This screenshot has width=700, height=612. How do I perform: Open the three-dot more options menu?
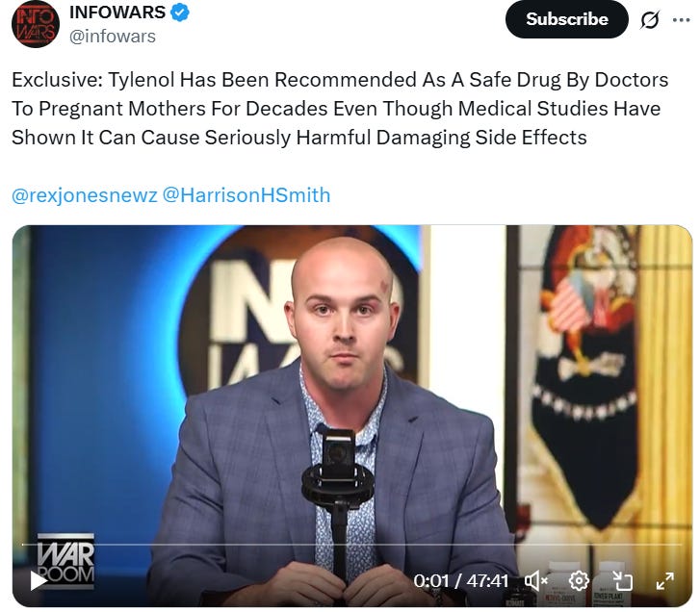pos(682,19)
